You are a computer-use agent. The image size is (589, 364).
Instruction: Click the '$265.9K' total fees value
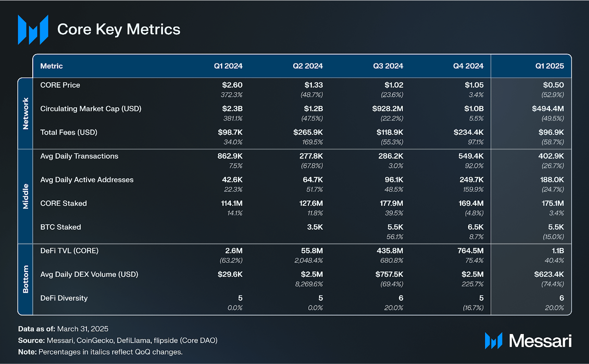[308, 133]
